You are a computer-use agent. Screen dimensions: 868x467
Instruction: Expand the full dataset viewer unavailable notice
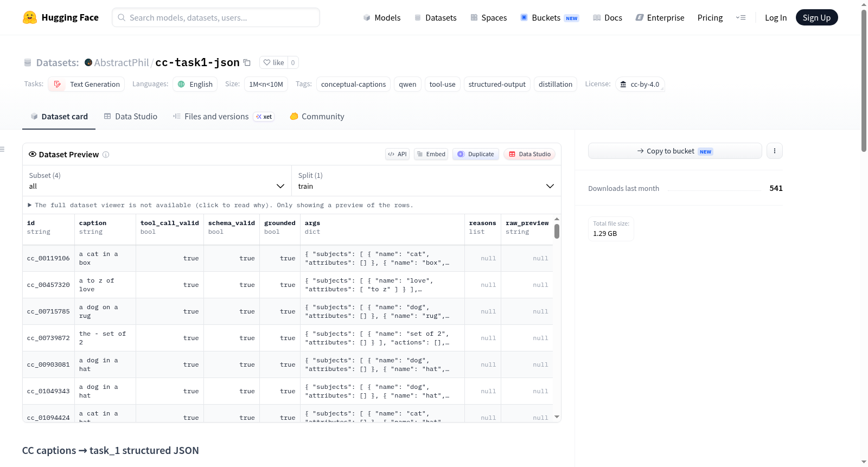point(220,205)
